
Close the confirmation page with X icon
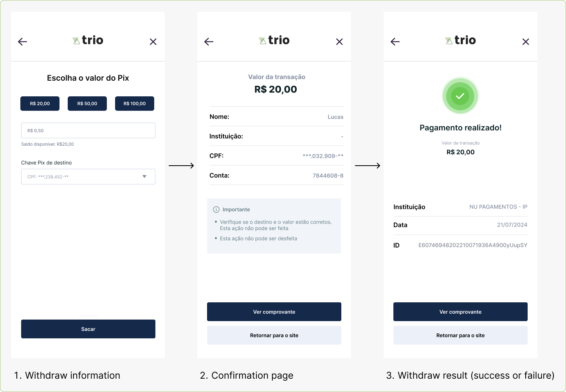click(x=339, y=42)
